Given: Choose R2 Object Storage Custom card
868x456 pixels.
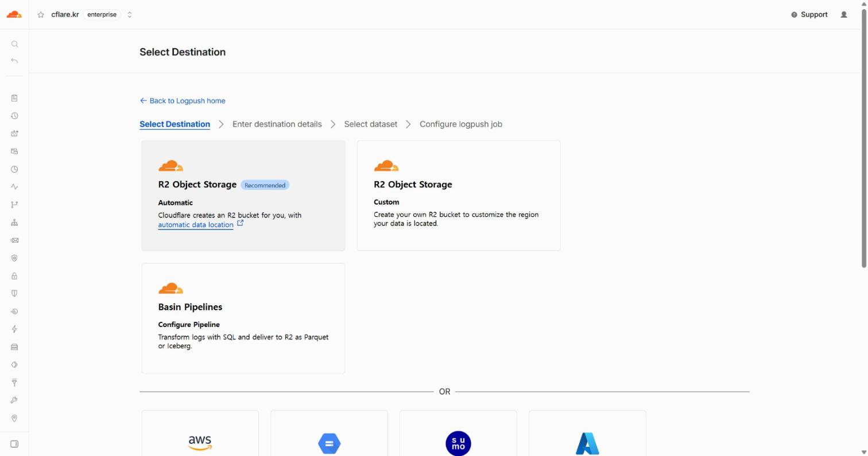Looking at the screenshot, I should pos(459,196).
